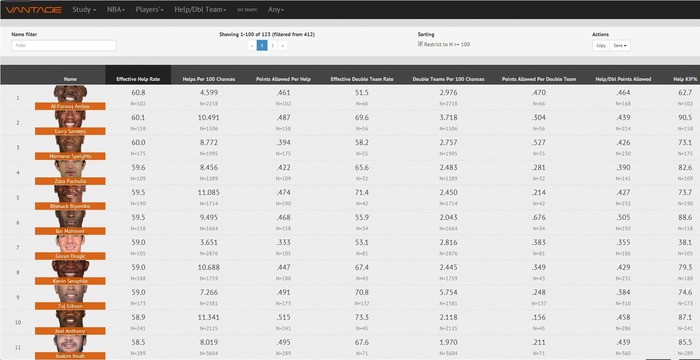Select Joel Anthony's 73.3 double team rate
Viewport: 700px width, 360px height.
click(x=362, y=318)
